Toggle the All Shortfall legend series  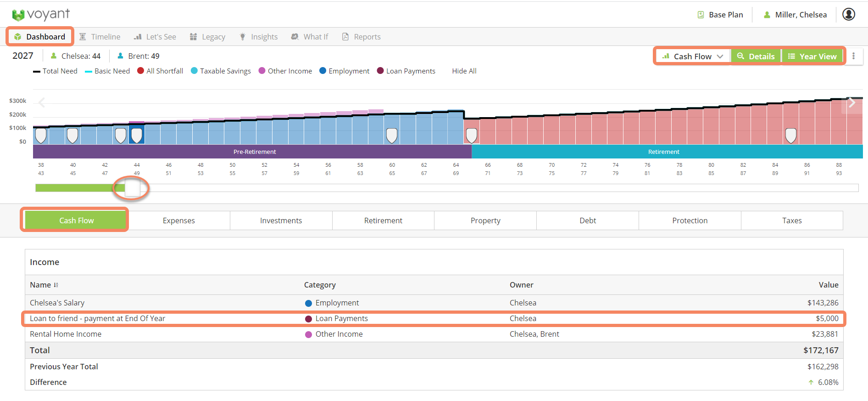(x=160, y=71)
